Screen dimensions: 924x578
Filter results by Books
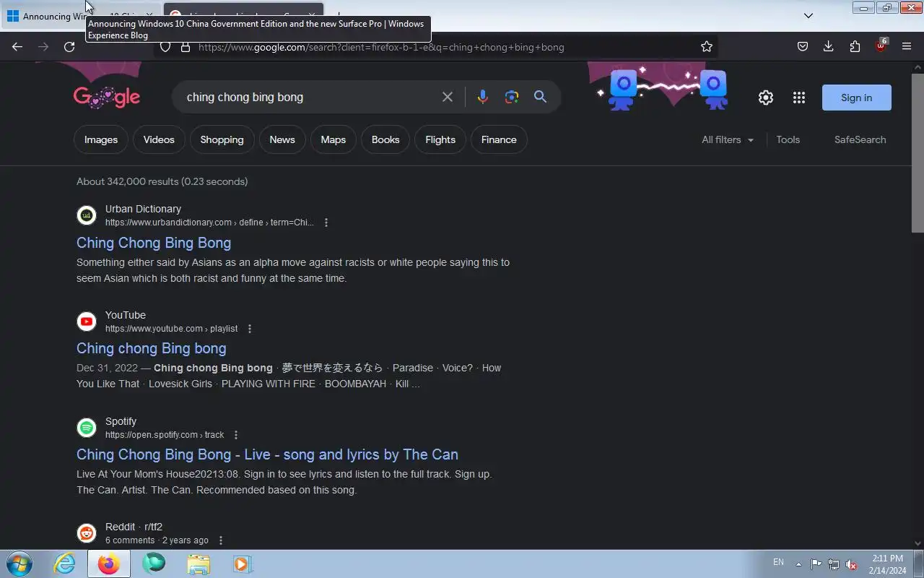(x=385, y=139)
